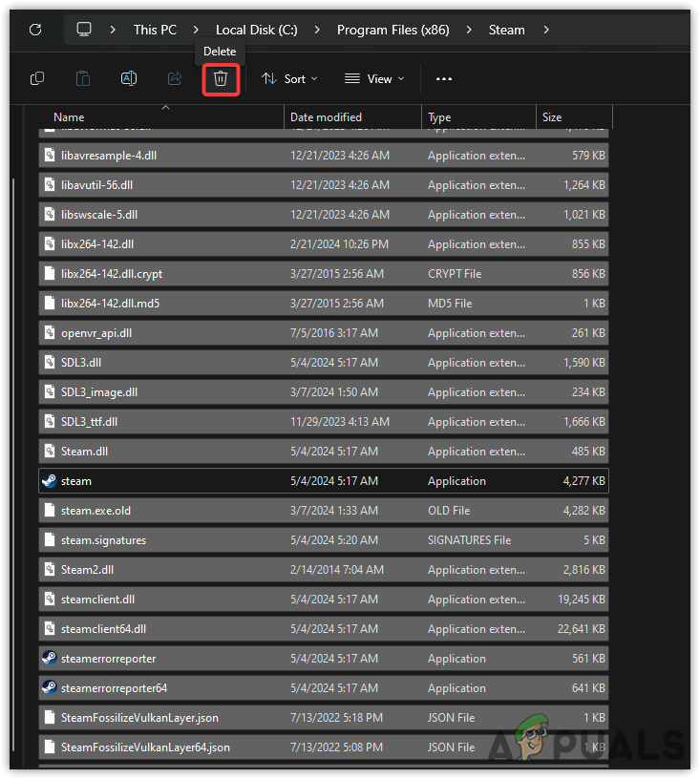Click the 2/14/2014 7:04 AM date cell
The width and height of the screenshot is (700, 779).
pos(337,570)
